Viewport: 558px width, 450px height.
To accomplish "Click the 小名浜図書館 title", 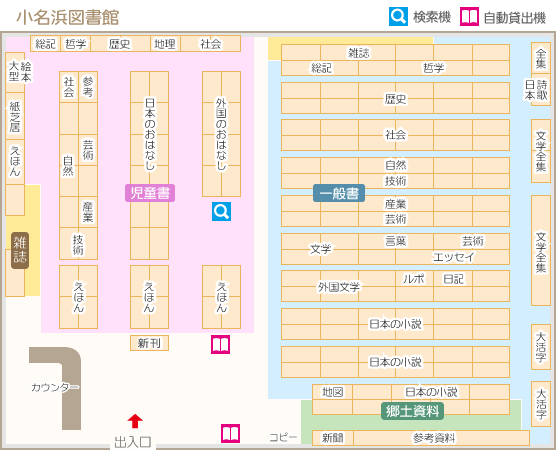I will 68,17.
